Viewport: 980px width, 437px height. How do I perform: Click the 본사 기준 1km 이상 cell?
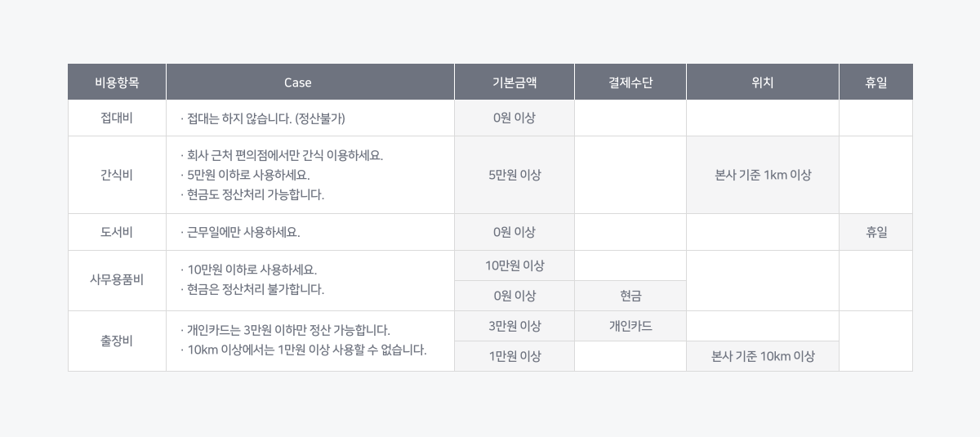click(x=763, y=175)
